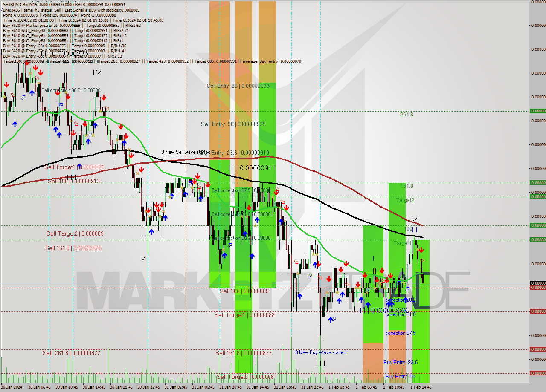Click the green '161.8' level label

pyautogui.click(x=407, y=186)
